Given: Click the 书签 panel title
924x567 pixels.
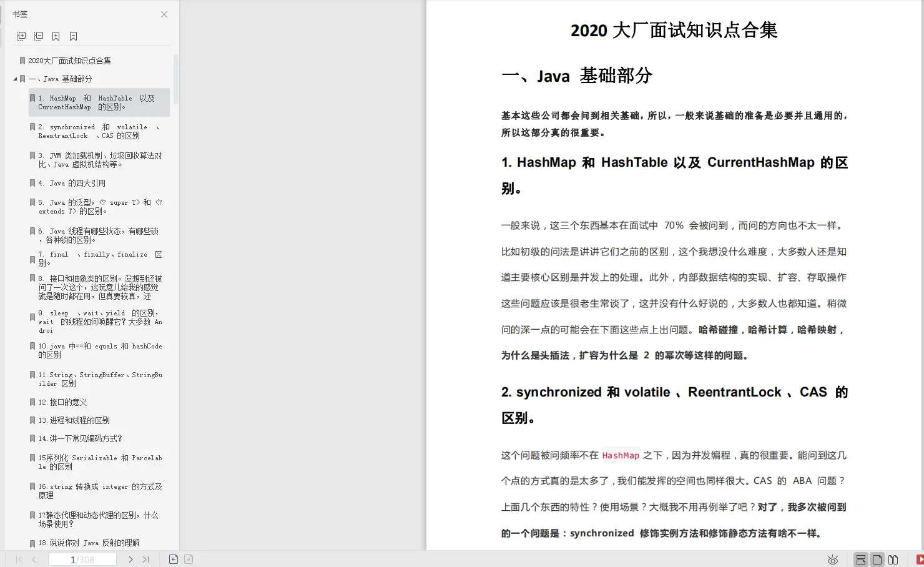Looking at the screenshot, I should (20, 14).
